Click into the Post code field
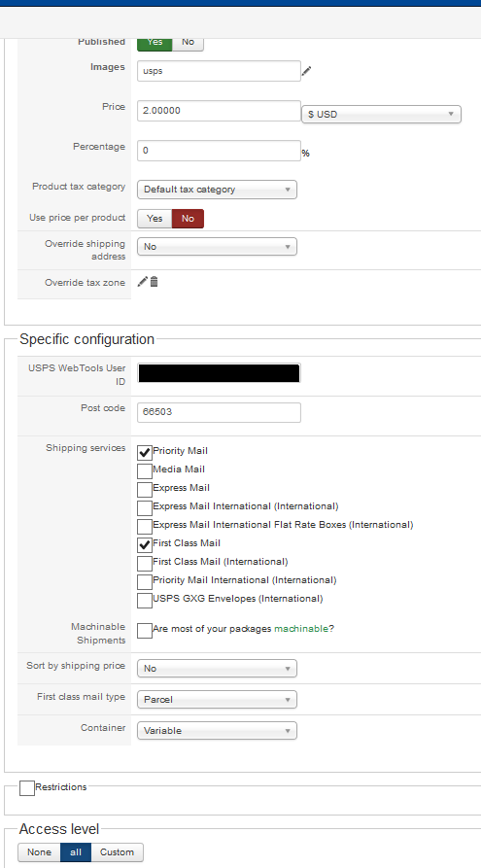The image size is (481, 868). (220, 412)
